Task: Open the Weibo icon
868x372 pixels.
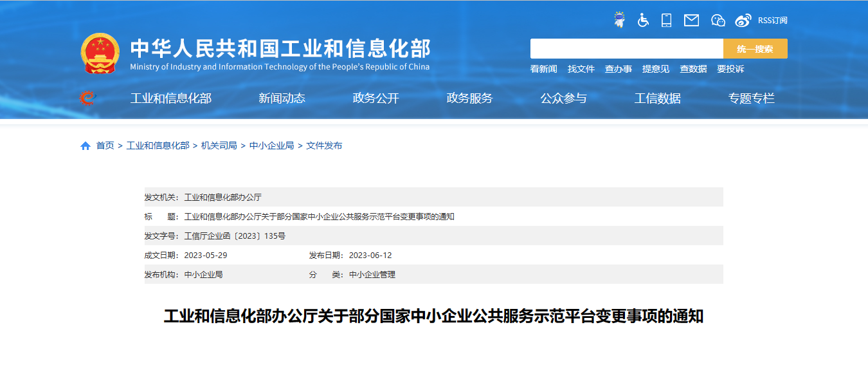Action: click(x=743, y=20)
